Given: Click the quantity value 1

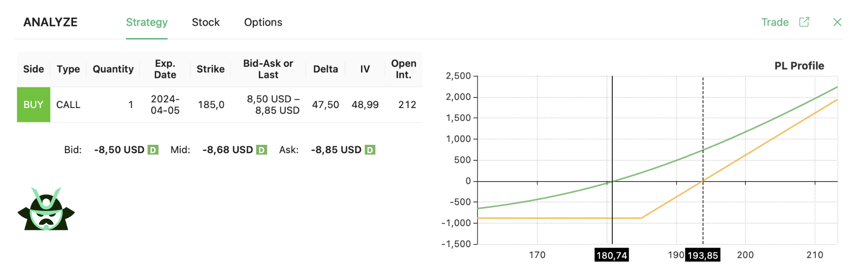Looking at the screenshot, I should 131,105.
